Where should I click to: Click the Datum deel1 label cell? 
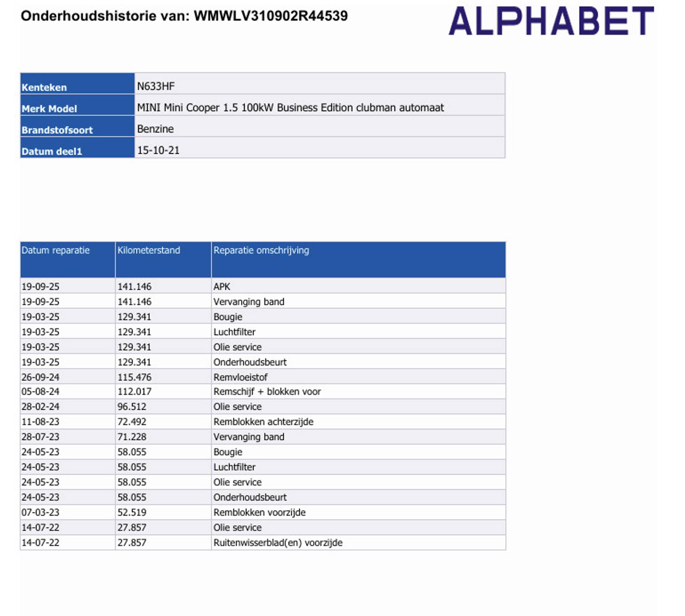point(52,152)
